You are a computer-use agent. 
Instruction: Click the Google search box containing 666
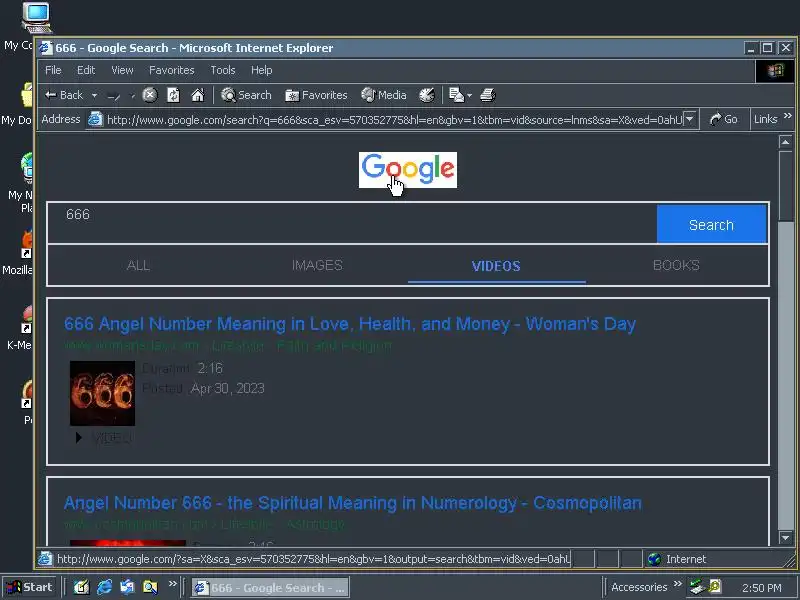click(352, 223)
